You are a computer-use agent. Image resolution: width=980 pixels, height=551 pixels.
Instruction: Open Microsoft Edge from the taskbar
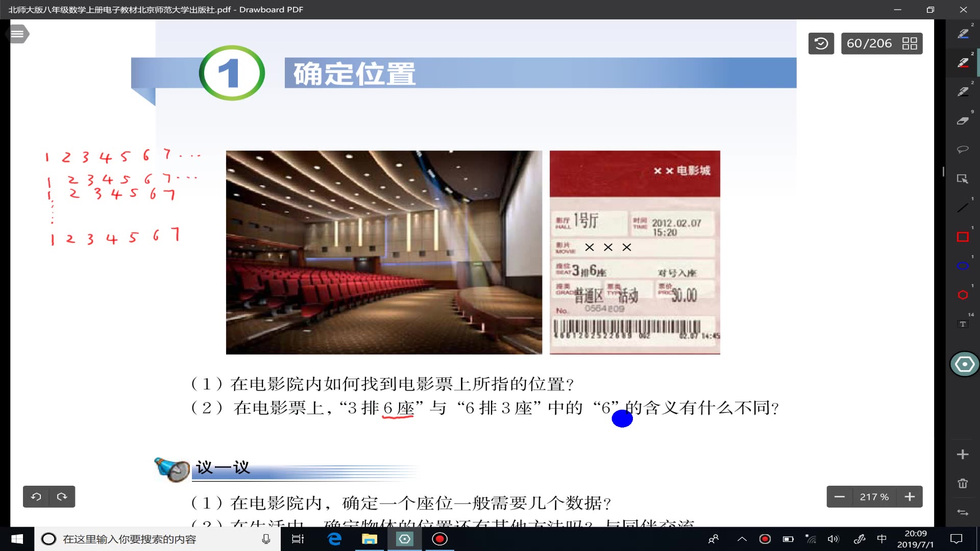click(x=334, y=539)
